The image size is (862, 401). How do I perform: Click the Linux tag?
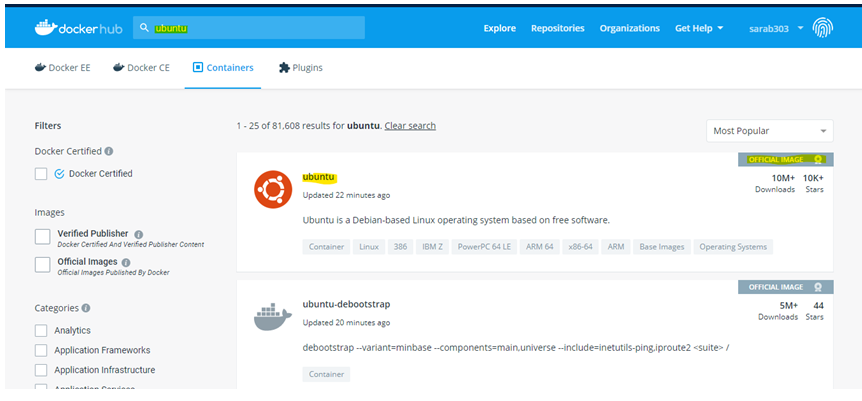pos(369,247)
